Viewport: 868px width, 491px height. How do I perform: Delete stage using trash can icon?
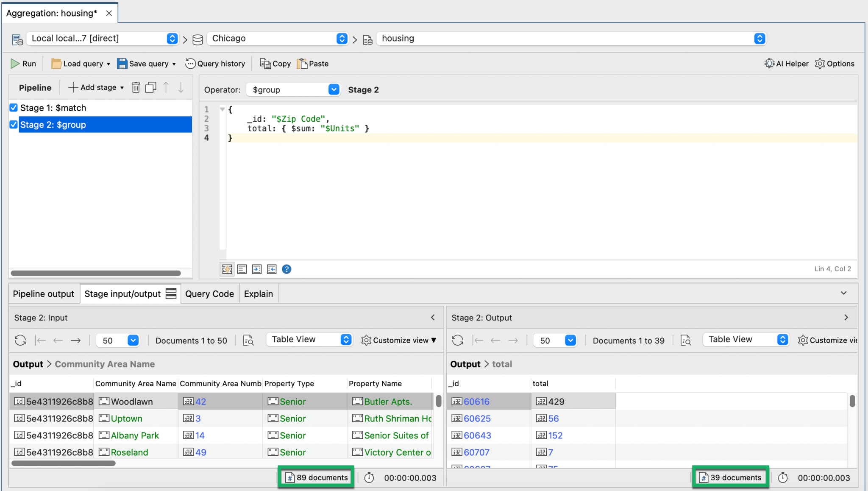pyautogui.click(x=136, y=87)
